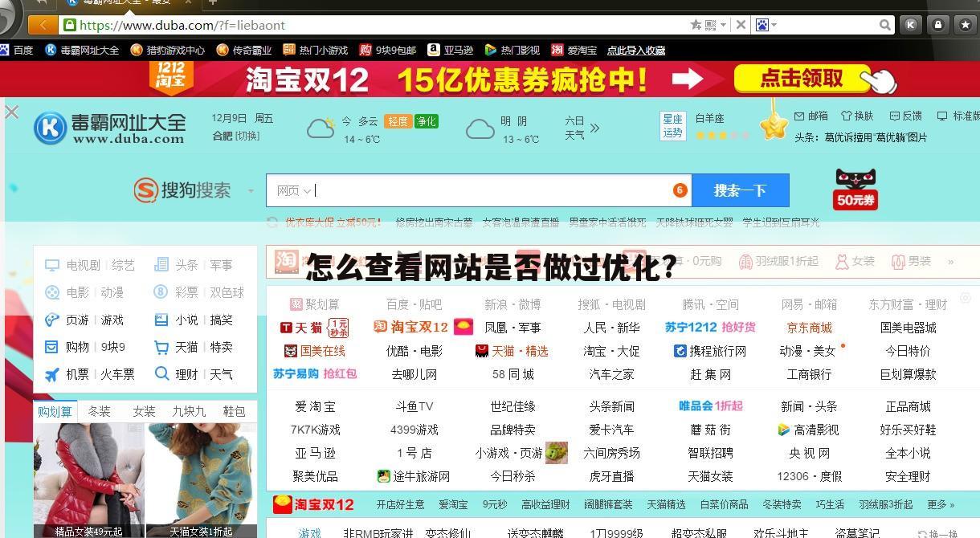
Task: Click the 换肤 skin change link
Action: coord(857,116)
